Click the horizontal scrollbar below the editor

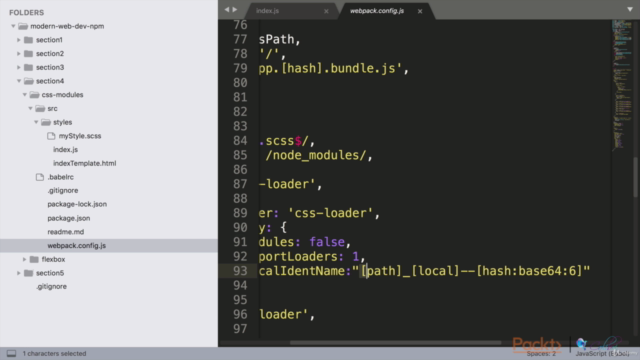pos(395,342)
